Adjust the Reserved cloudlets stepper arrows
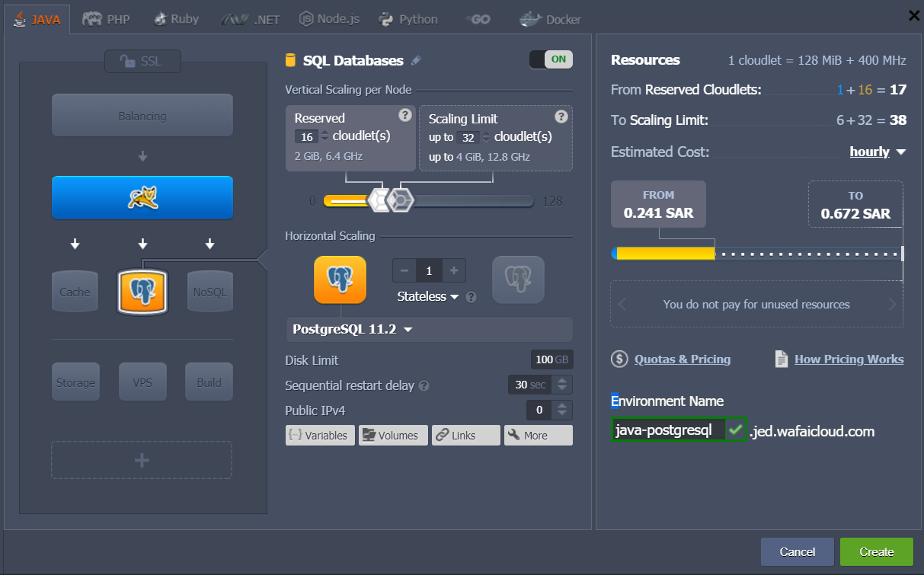Viewport: 924px width, 575px height. tap(325, 137)
